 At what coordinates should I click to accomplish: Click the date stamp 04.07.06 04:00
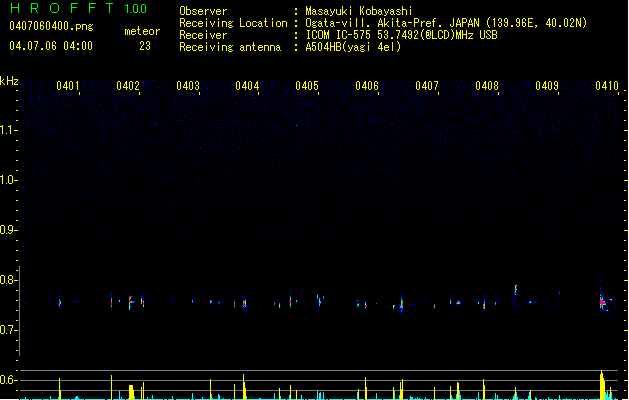51,46
